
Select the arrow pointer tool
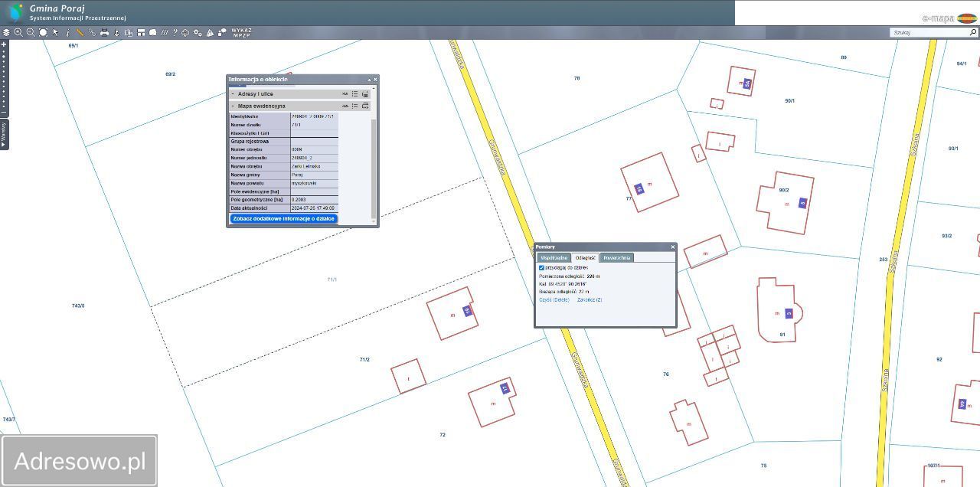pyautogui.click(x=55, y=32)
